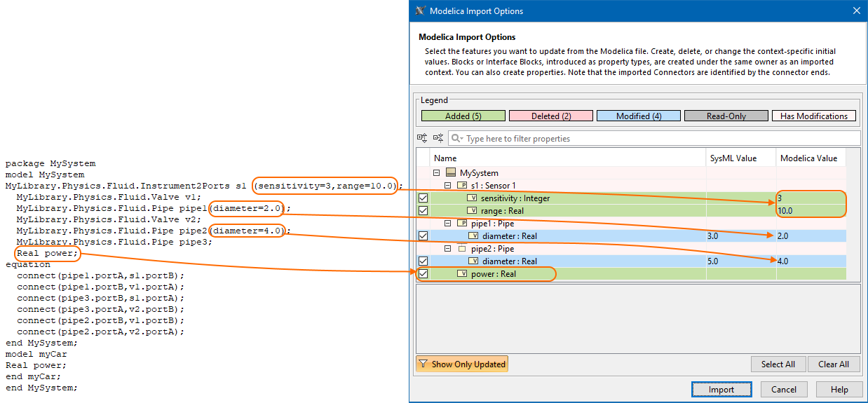Click the Modelica Value column header
Image resolution: width=868 pixels, height=403 pixels.
click(808, 158)
